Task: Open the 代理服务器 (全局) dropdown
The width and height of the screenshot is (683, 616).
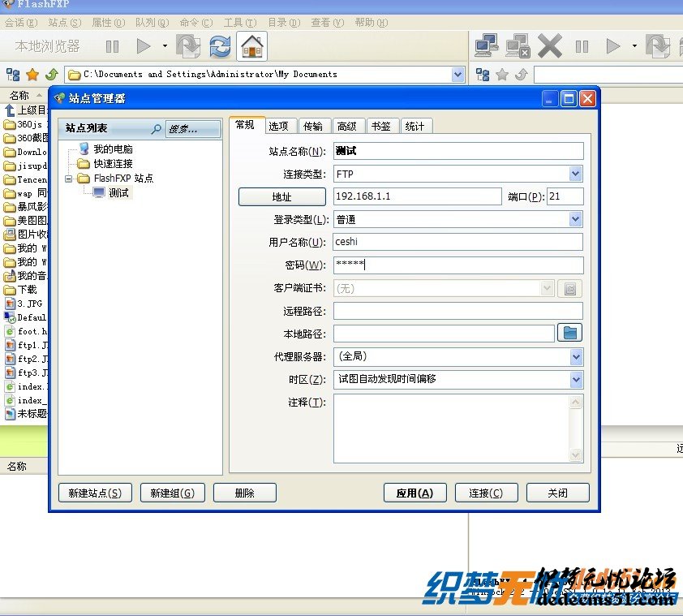Action: 574,356
